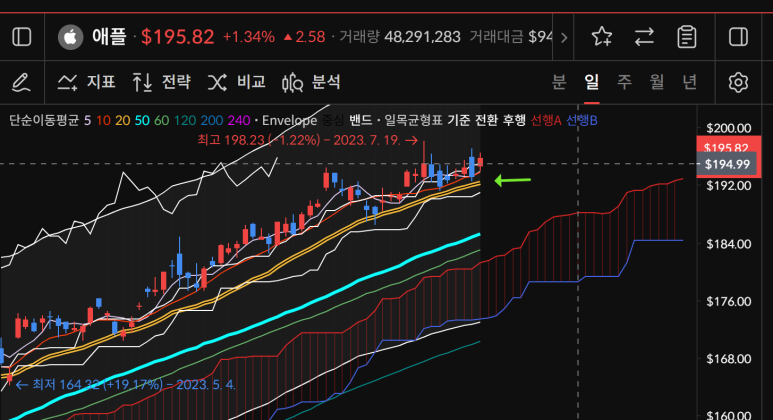
Task: Add Apple to favorites with star icon
Action: pyautogui.click(x=602, y=37)
